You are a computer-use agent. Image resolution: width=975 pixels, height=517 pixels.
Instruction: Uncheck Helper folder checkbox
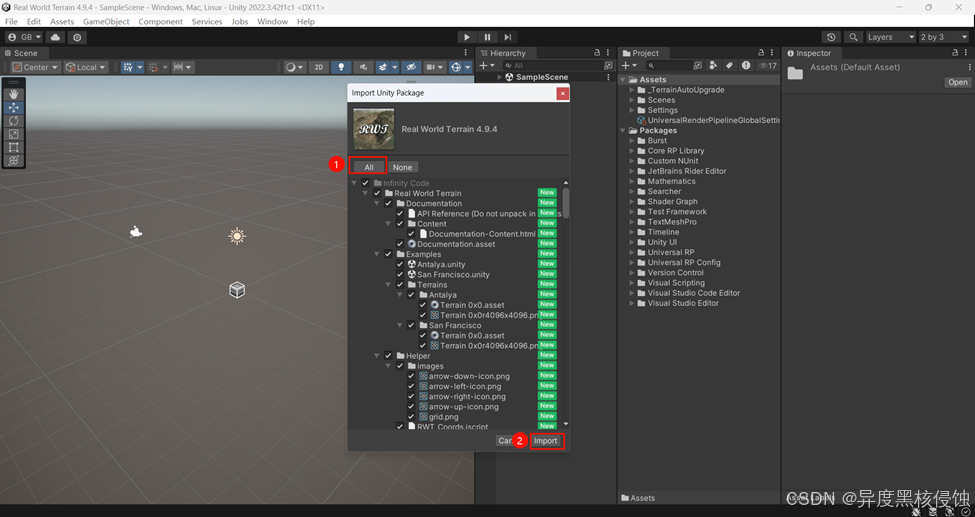(x=388, y=356)
